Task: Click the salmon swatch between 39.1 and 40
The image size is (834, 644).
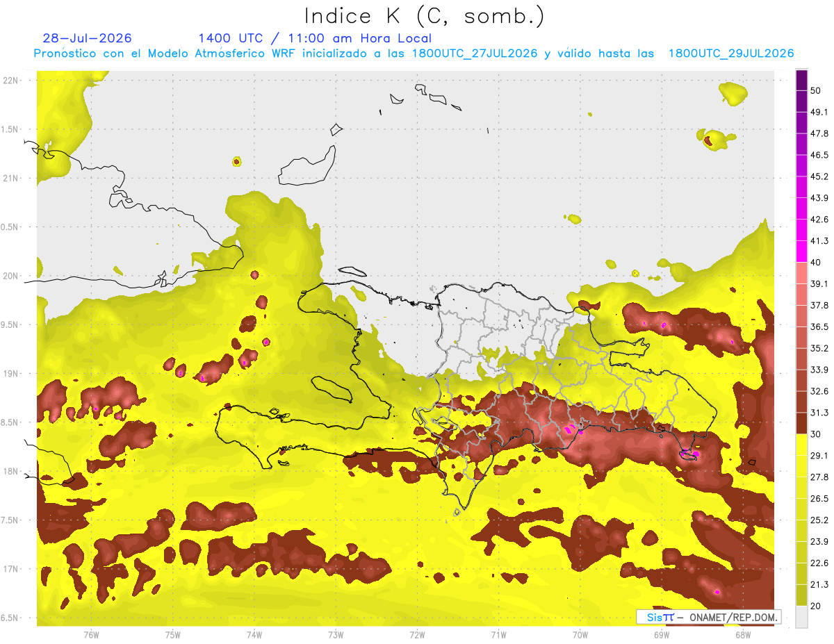Action: [801, 273]
